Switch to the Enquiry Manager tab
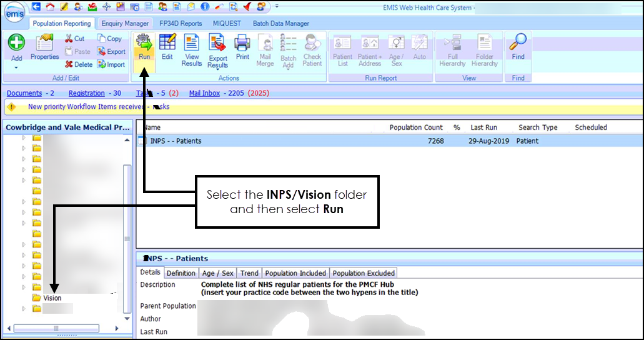 coord(125,24)
